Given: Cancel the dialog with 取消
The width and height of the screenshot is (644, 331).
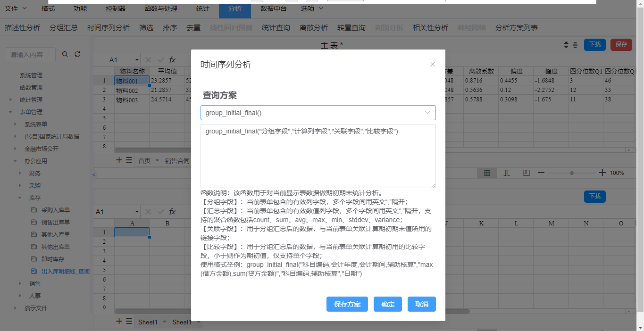Looking at the screenshot, I should pos(421,304).
